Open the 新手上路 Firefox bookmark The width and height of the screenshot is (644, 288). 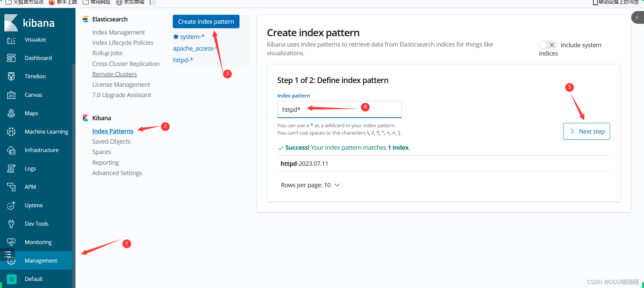point(63,2)
